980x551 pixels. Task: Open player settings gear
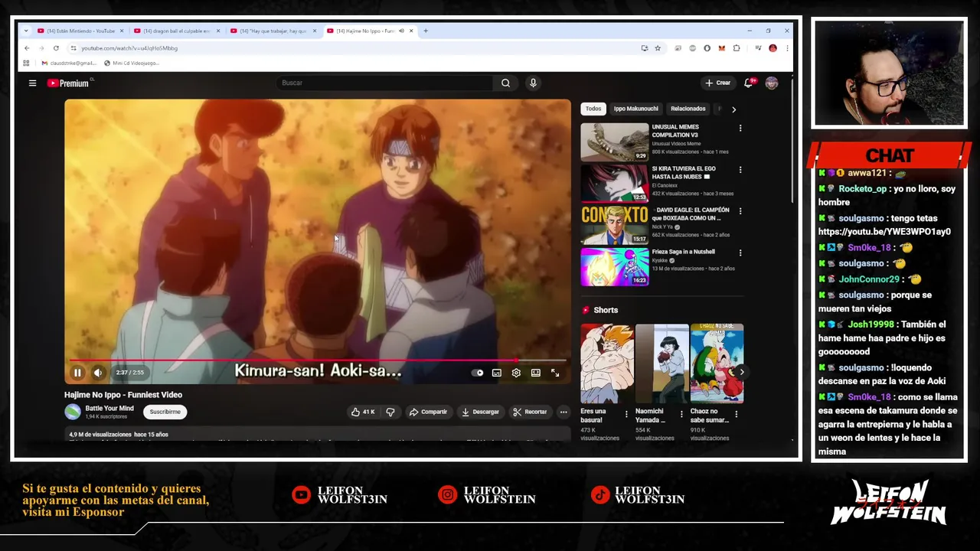click(x=516, y=373)
